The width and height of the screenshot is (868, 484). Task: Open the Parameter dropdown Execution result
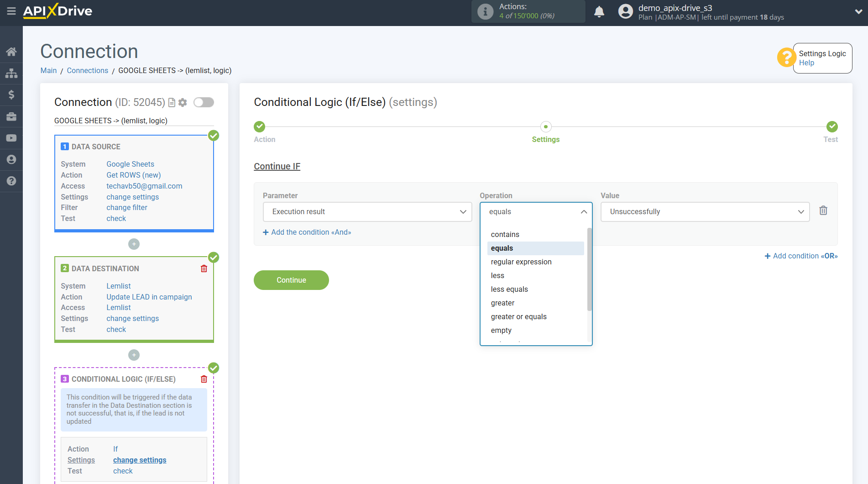pos(367,212)
